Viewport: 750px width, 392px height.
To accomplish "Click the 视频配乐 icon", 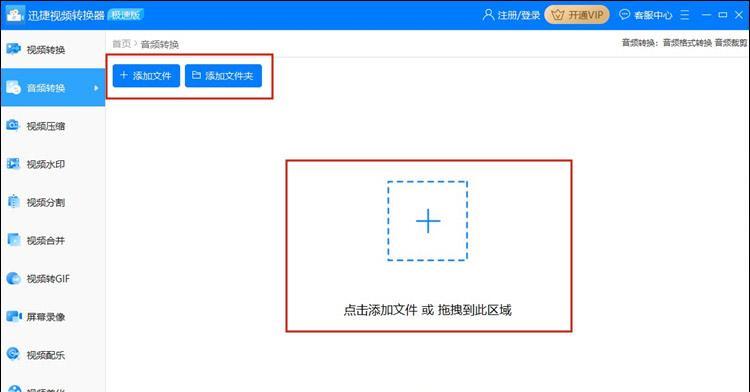I will 13,354.
